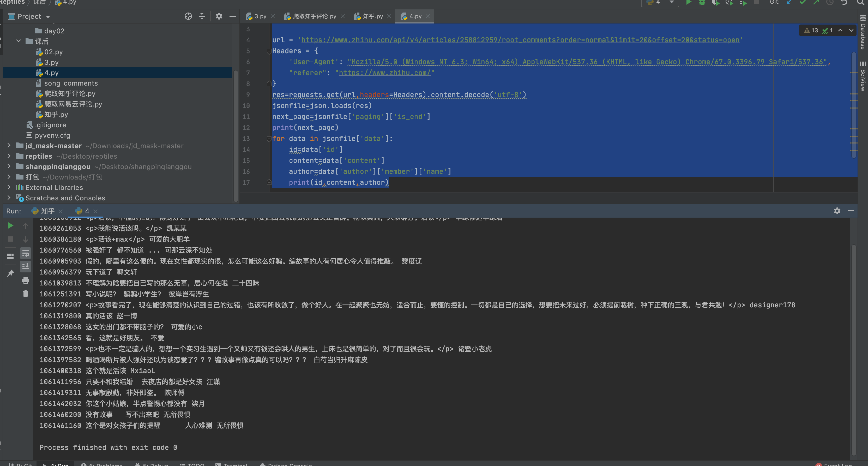Viewport: 868px width, 466px height.
Task: Click Git Push green arrow
Action: pos(816,2)
